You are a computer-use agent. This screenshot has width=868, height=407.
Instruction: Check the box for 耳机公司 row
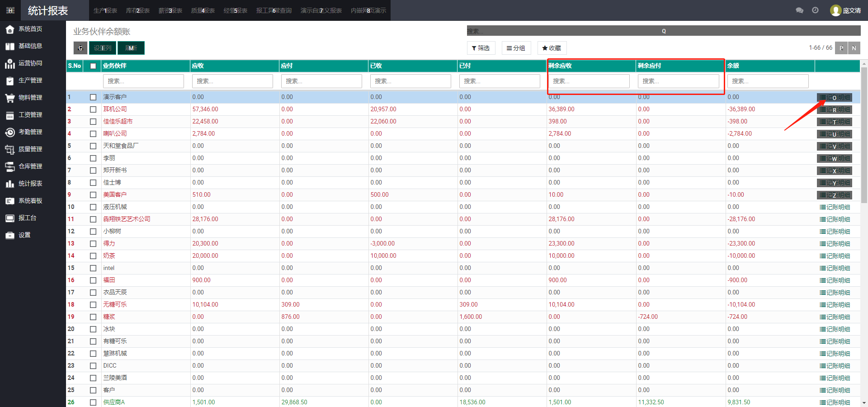93,109
